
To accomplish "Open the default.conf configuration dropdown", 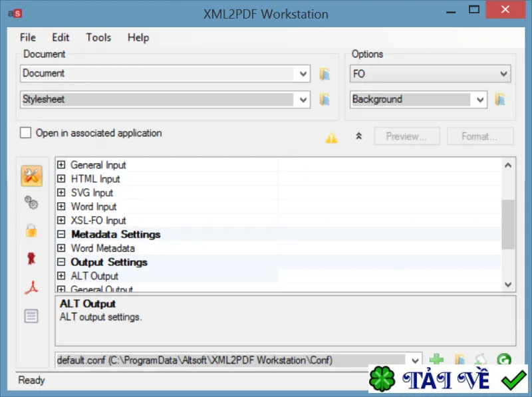I will [414, 360].
